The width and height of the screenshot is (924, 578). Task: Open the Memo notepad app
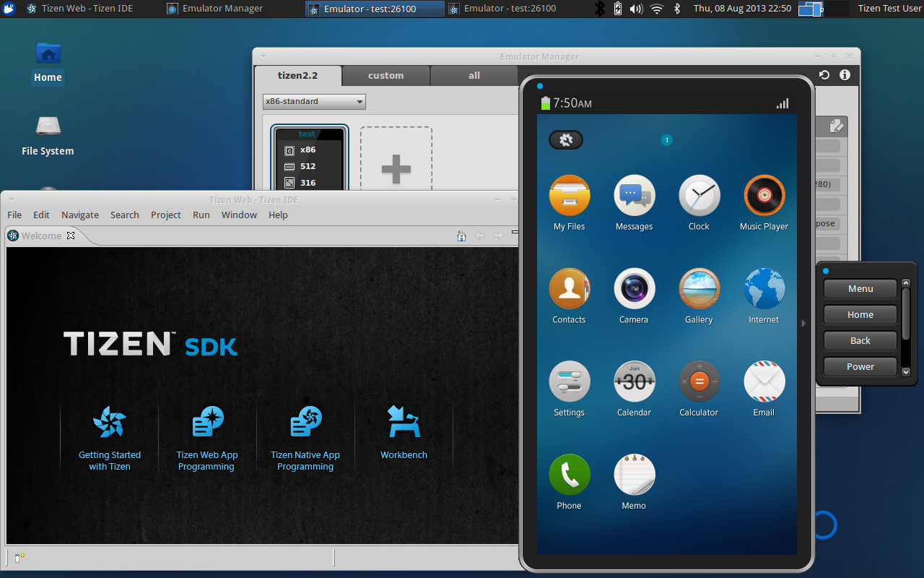pyautogui.click(x=635, y=475)
